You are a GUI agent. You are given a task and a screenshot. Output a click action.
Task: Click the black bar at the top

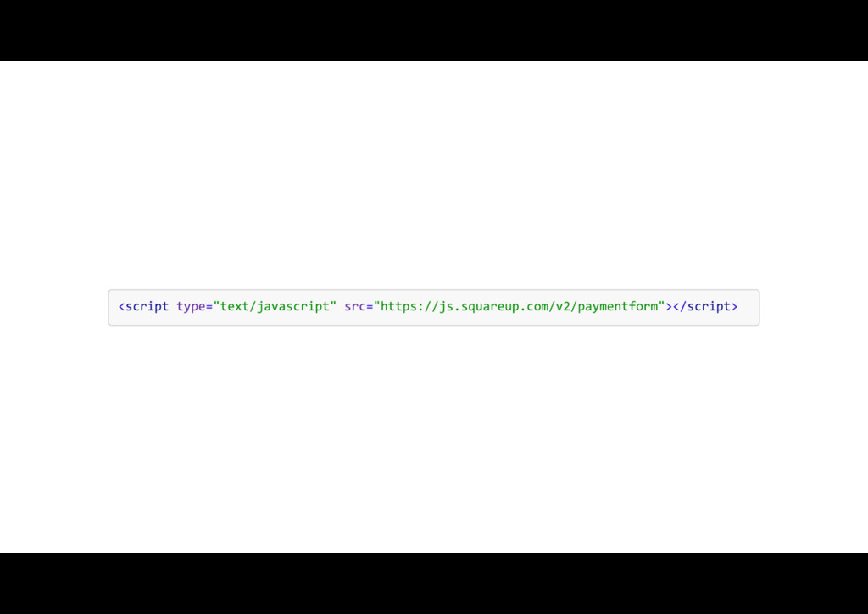(434, 31)
